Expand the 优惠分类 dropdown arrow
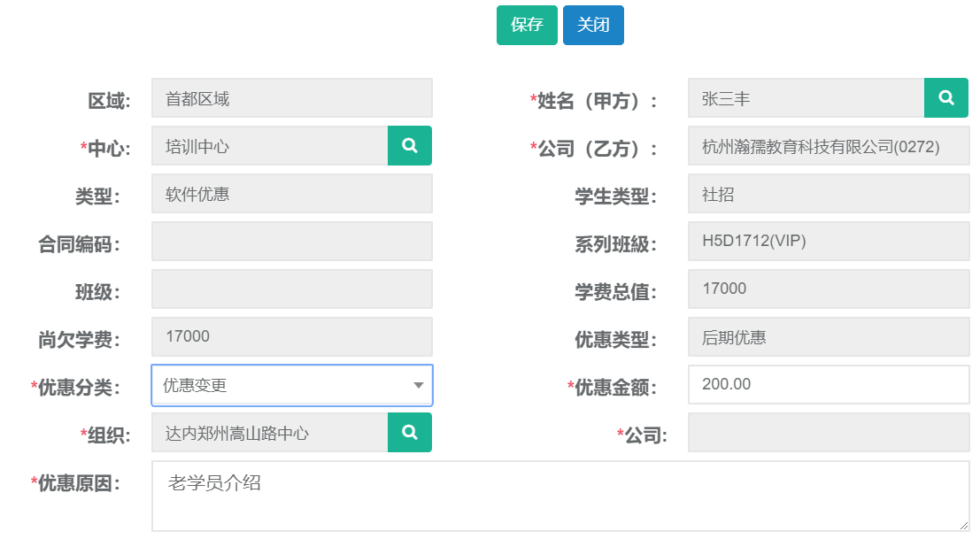This screenshot has width=980, height=539. (418, 386)
